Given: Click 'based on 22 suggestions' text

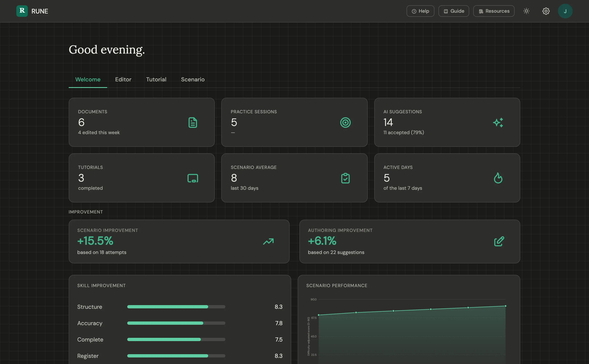Looking at the screenshot, I should click(336, 252).
